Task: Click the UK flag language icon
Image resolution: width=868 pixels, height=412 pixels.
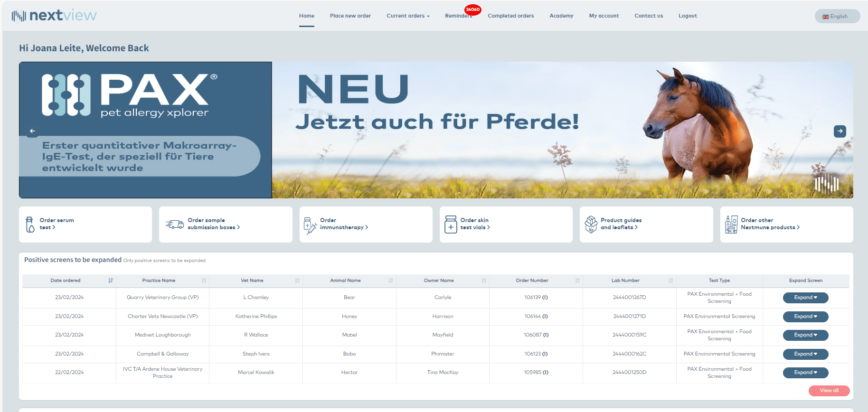Action: click(x=826, y=17)
